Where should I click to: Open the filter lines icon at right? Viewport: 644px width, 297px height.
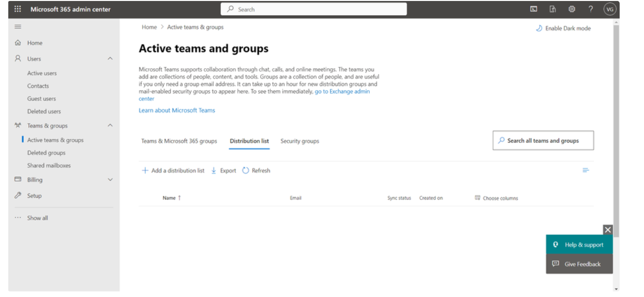586,170
